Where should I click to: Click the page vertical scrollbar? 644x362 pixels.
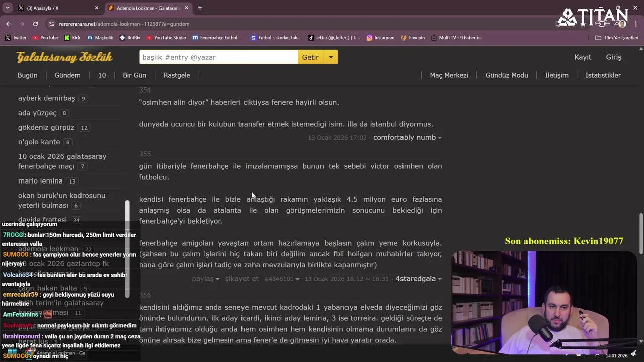click(x=641, y=233)
